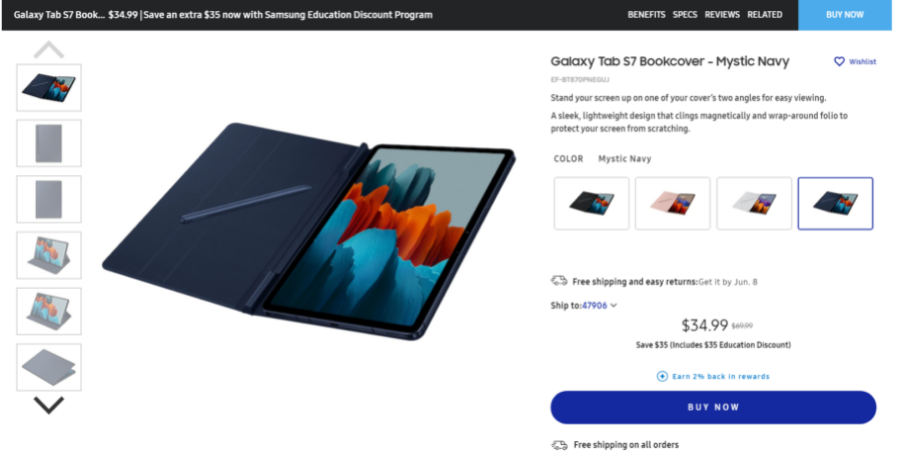Click the Wishlist heart icon
This screenshot has height=455, width=900.
tap(839, 61)
